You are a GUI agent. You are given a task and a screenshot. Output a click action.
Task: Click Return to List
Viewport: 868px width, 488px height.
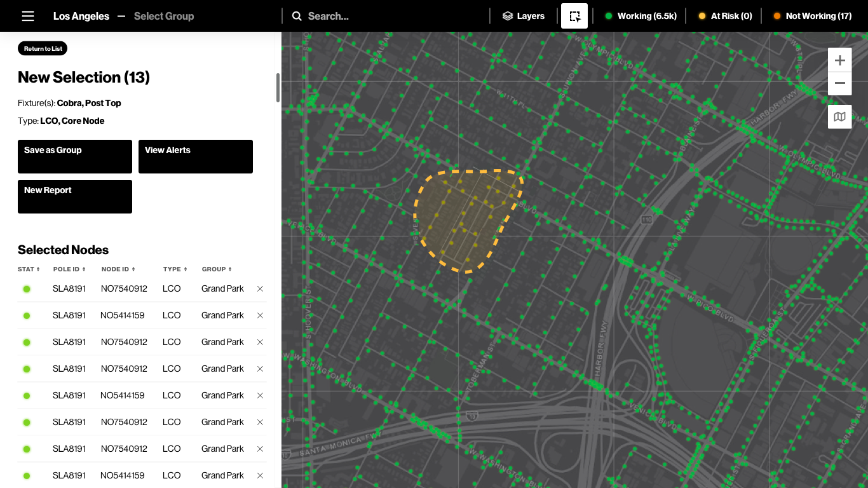43,48
